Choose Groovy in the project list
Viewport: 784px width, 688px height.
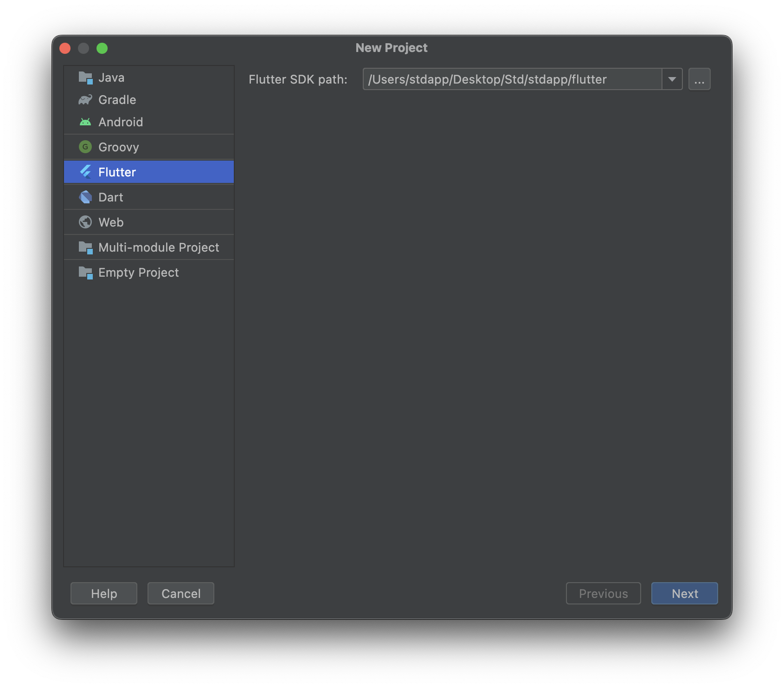[x=149, y=147]
